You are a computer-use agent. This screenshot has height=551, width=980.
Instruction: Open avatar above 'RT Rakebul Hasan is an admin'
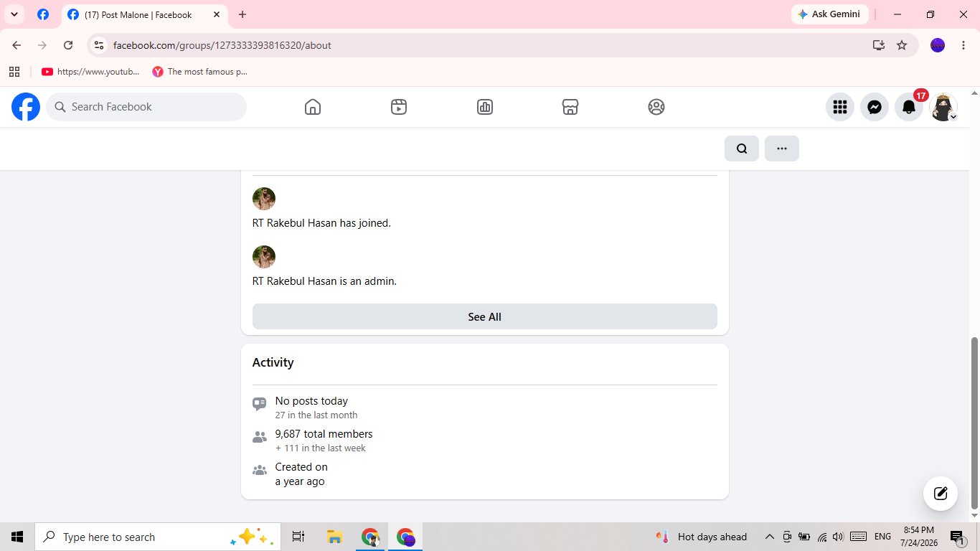coord(264,257)
